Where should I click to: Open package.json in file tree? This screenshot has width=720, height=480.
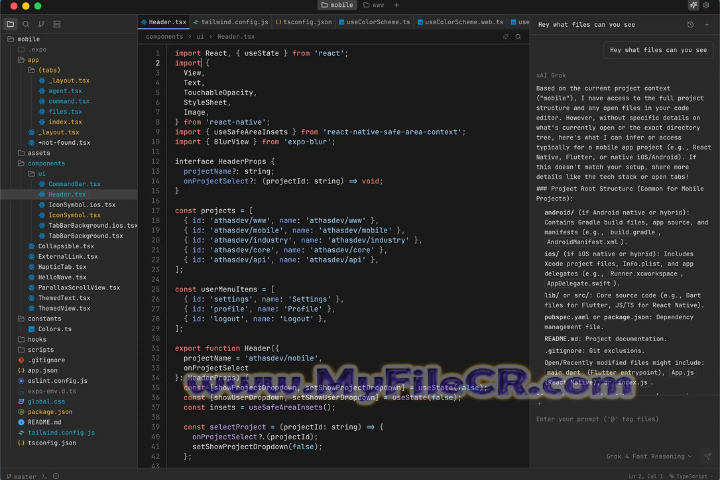(x=45, y=412)
